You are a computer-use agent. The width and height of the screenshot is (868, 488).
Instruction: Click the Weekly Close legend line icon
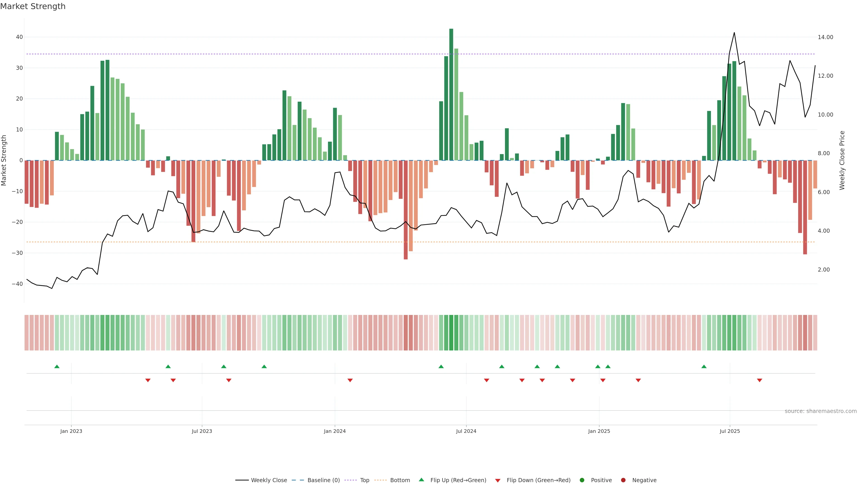(x=242, y=480)
